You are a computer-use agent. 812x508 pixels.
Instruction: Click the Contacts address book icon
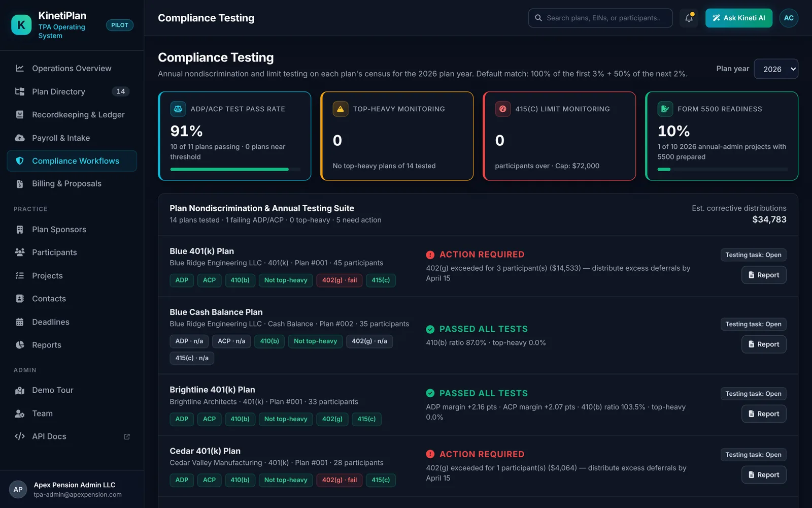[x=20, y=299]
